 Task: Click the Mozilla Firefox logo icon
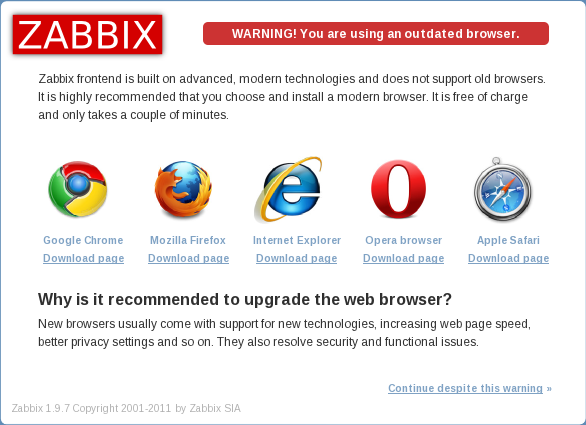tap(183, 189)
